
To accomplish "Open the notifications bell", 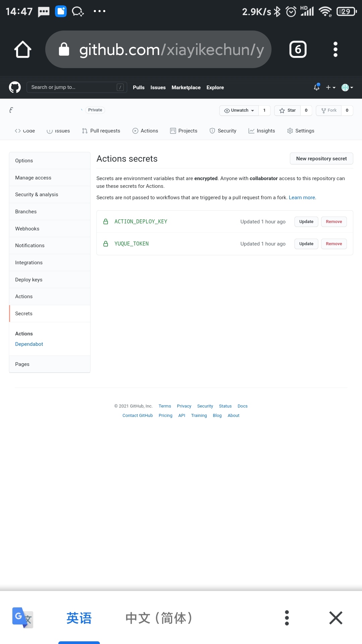I will (x=316, y=87).
